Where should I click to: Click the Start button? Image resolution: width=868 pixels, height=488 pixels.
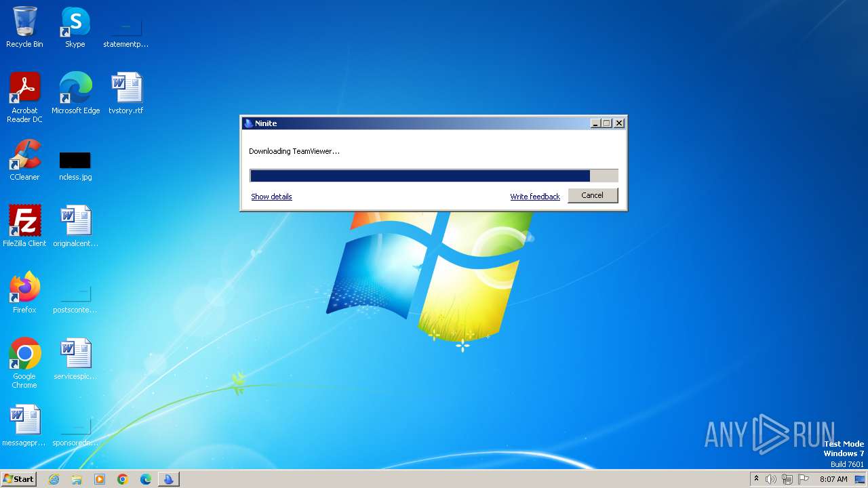pyautogui.click(x=18, y=479)
